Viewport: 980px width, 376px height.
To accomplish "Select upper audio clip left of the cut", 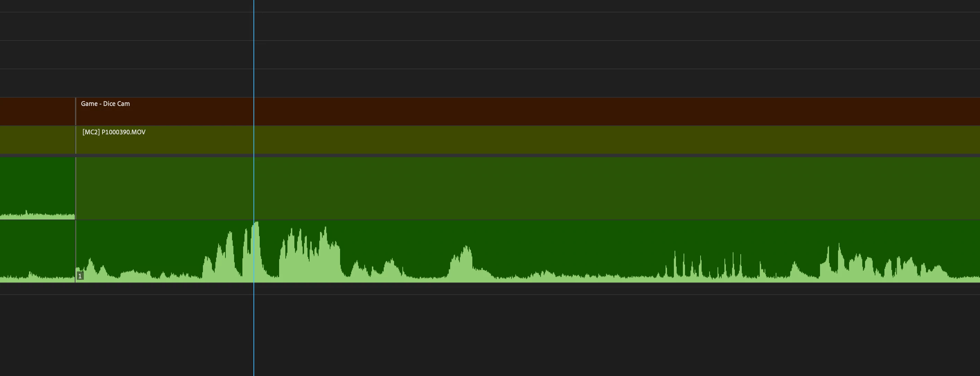I will coord(37,189).
